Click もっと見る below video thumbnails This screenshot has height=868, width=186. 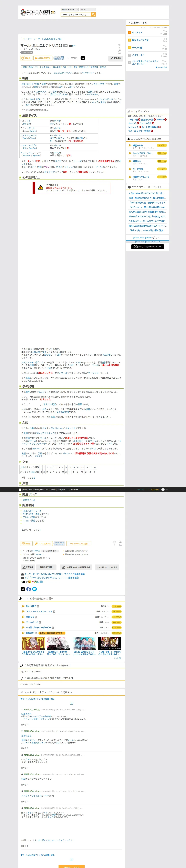point(117,658)
